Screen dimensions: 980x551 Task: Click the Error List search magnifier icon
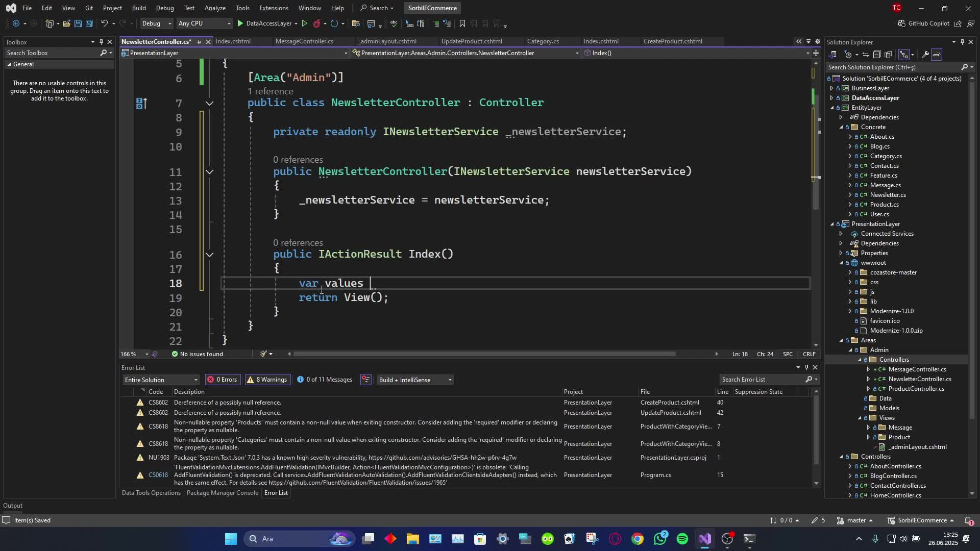[808, 380]
